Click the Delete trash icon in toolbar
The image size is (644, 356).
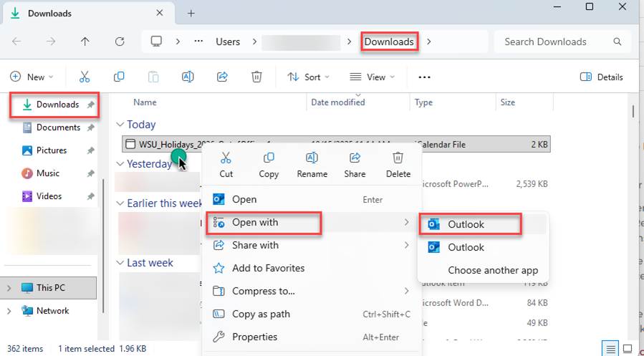click(256, 77)
